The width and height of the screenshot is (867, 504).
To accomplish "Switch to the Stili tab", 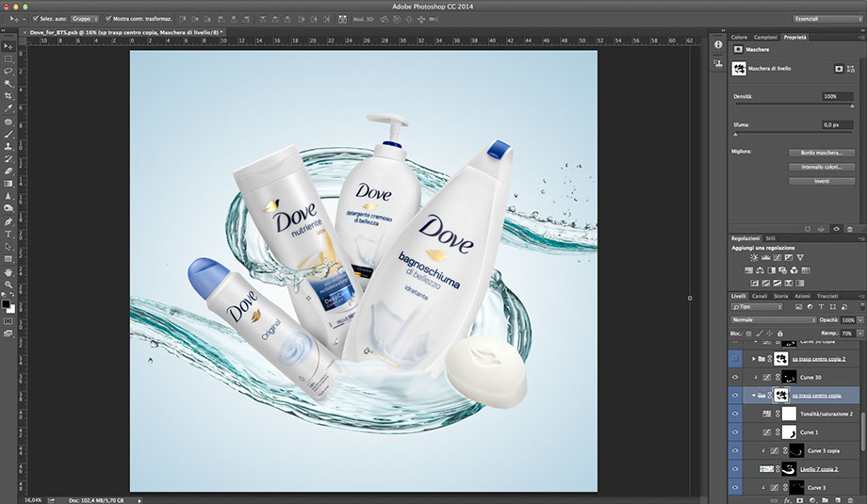I will point(770,238).
